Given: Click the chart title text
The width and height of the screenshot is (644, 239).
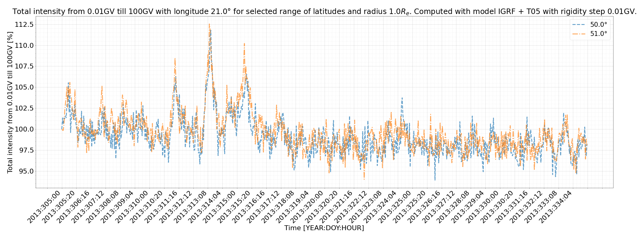Looking at the screenshot, I should 324,12.
